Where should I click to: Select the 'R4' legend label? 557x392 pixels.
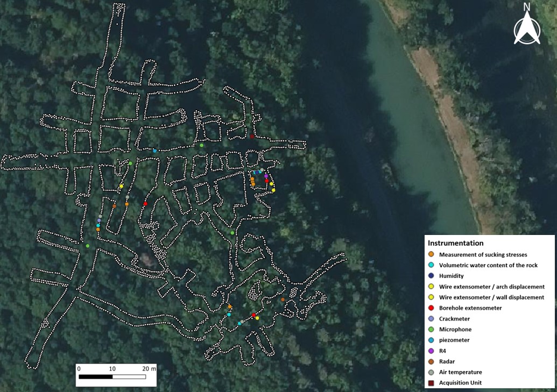point(442,351)
